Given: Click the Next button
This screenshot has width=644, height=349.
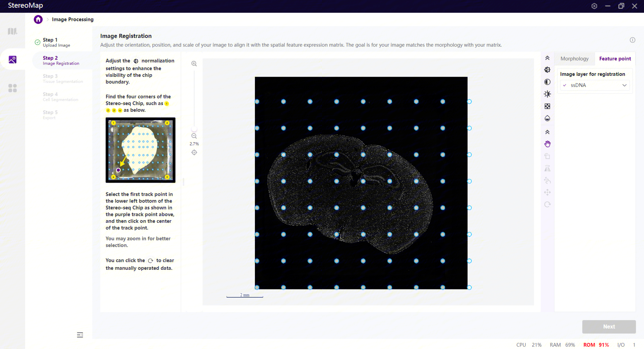Looking at the screenshot, I should tap(609, 326).
